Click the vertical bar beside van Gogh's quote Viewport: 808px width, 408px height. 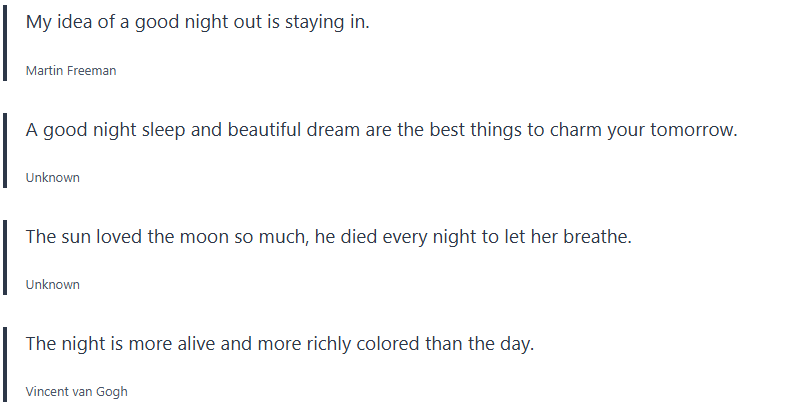pos(6,363)
